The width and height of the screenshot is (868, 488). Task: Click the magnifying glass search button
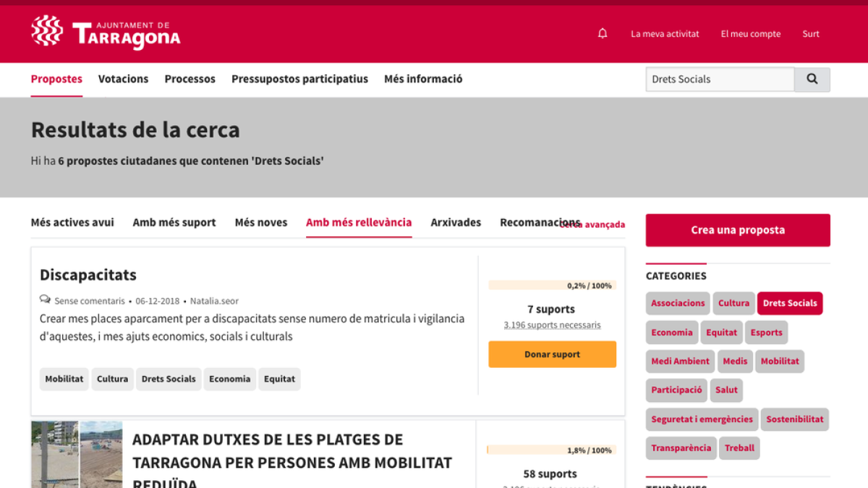tap(812, 80)
